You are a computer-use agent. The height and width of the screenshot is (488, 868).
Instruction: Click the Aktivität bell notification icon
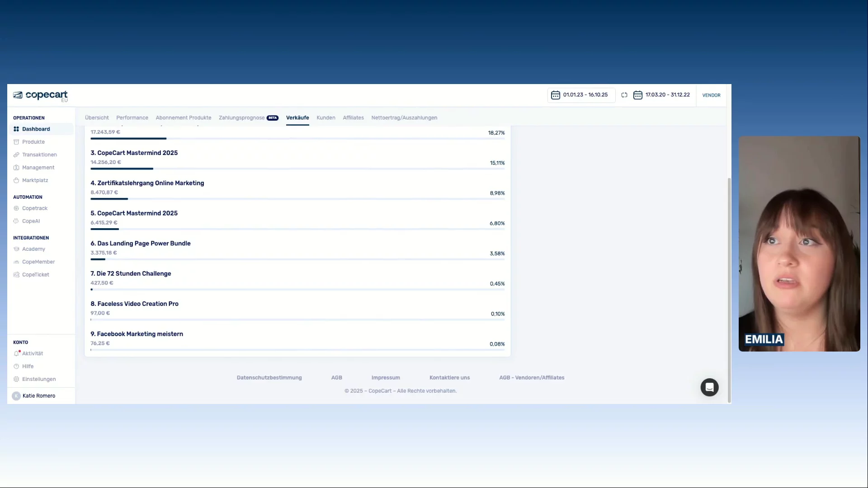(x=17, y=354)
